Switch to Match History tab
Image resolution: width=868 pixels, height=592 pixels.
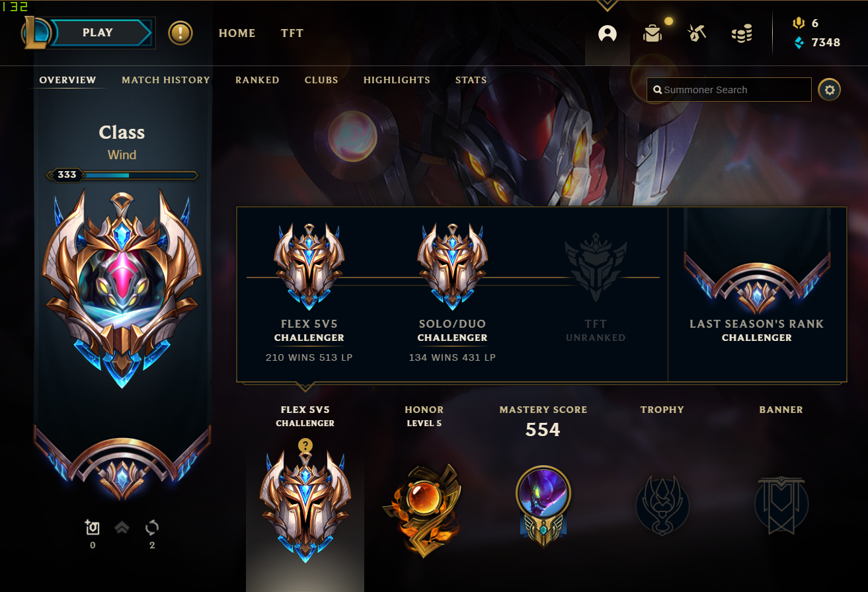(166, 80)
